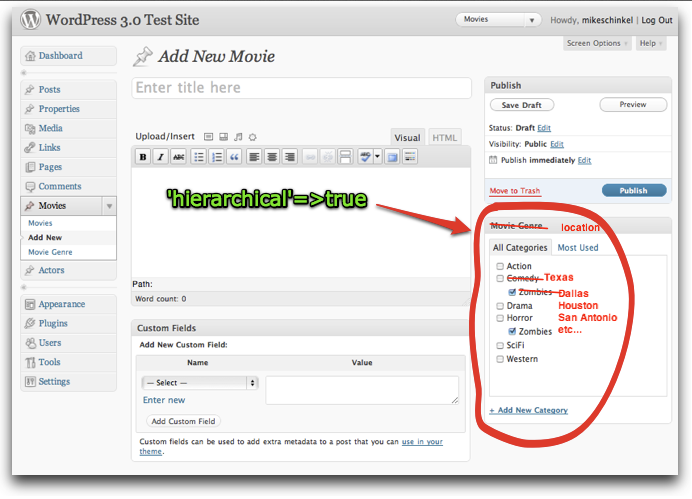Screen dimensions: 692x499
Task: Click the insert link chain icon
Action: click(x=310, y=157)
